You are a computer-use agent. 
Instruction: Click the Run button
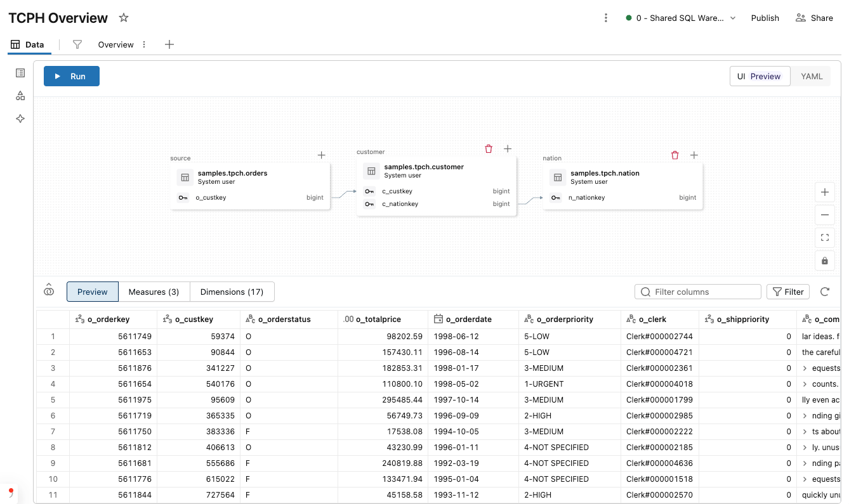(72, 76)
